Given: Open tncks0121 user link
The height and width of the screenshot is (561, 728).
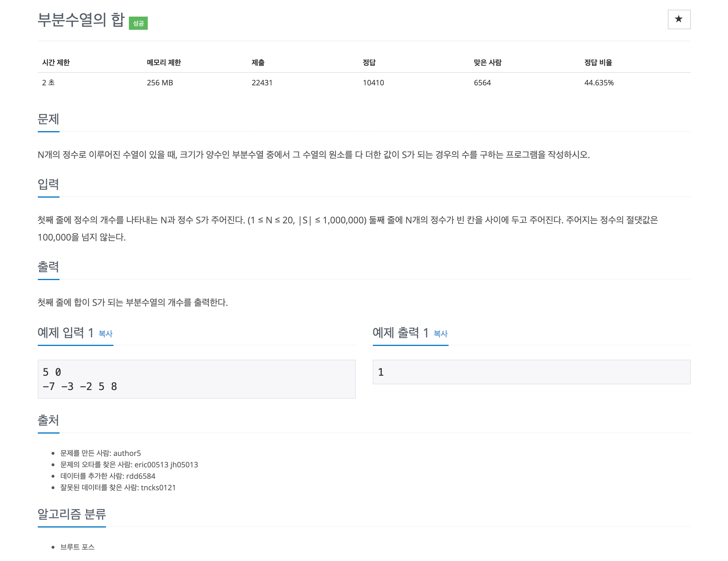Looking at the screenshot, I should click(158, 488).
